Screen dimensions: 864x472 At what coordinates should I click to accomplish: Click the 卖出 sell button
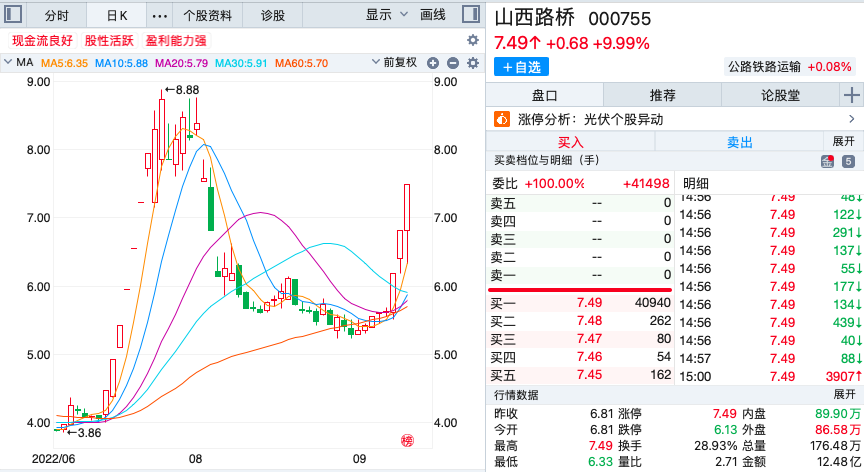pyautogui.click(x=740, y=142)
